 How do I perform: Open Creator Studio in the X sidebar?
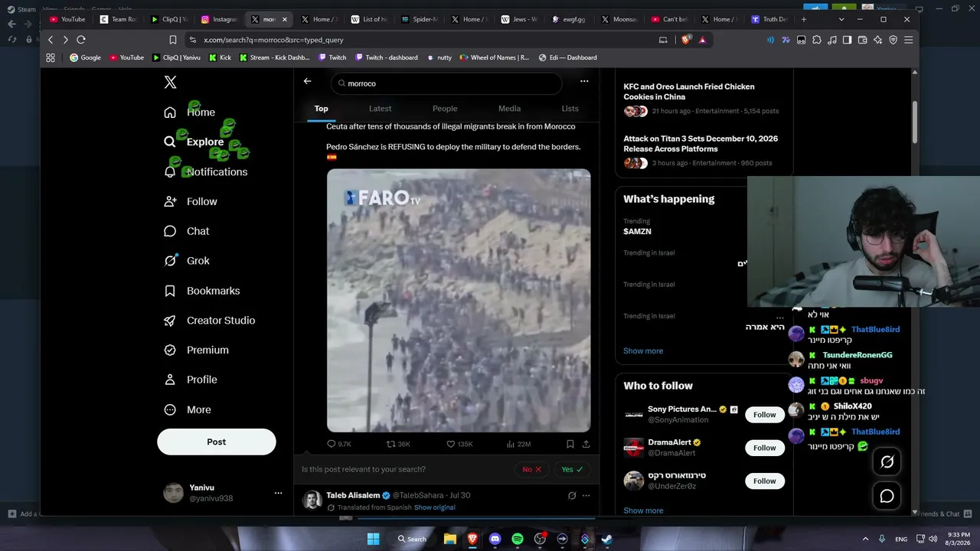point(210,321)
